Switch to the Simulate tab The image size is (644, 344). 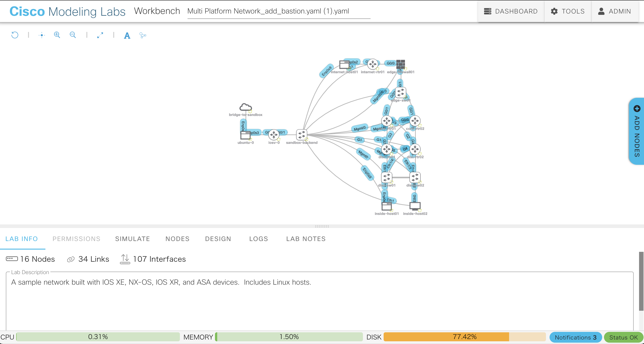pos(132,239)
